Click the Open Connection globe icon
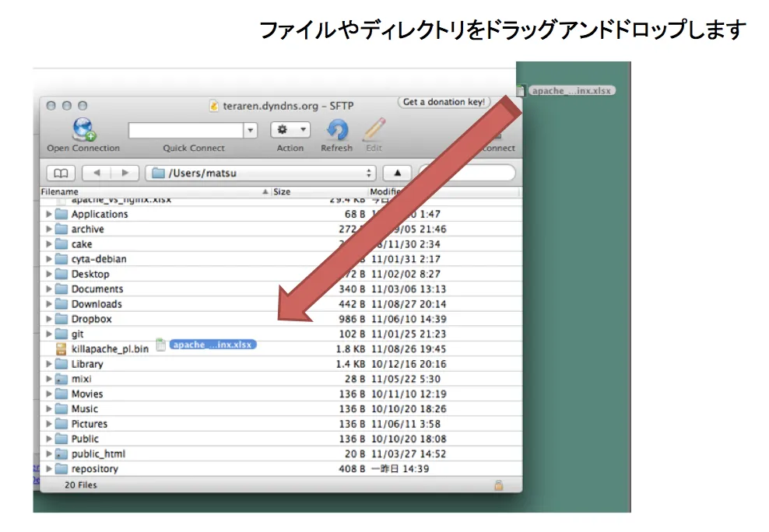Screen dimensions: 769x532 pos(83,129)
